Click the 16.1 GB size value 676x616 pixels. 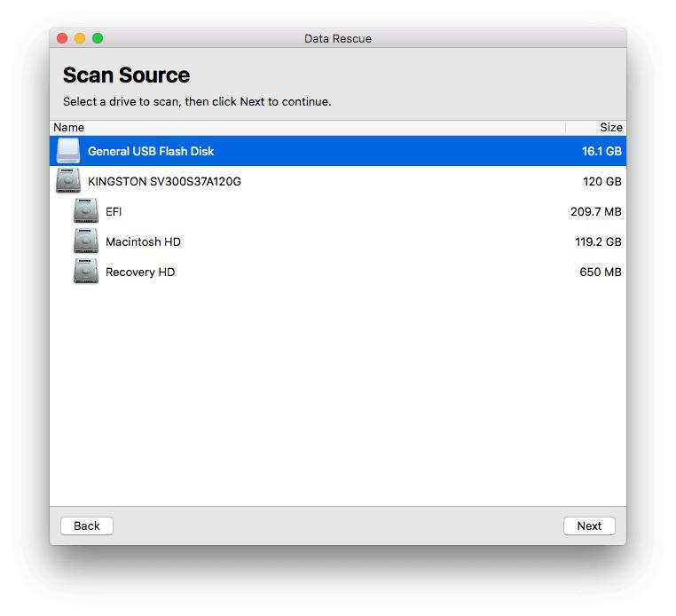601,151
